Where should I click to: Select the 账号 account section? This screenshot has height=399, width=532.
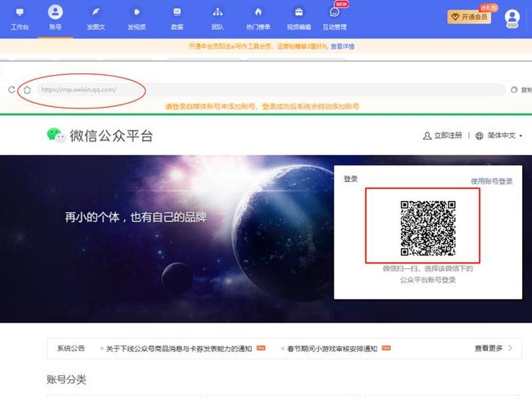click(55, 19)
